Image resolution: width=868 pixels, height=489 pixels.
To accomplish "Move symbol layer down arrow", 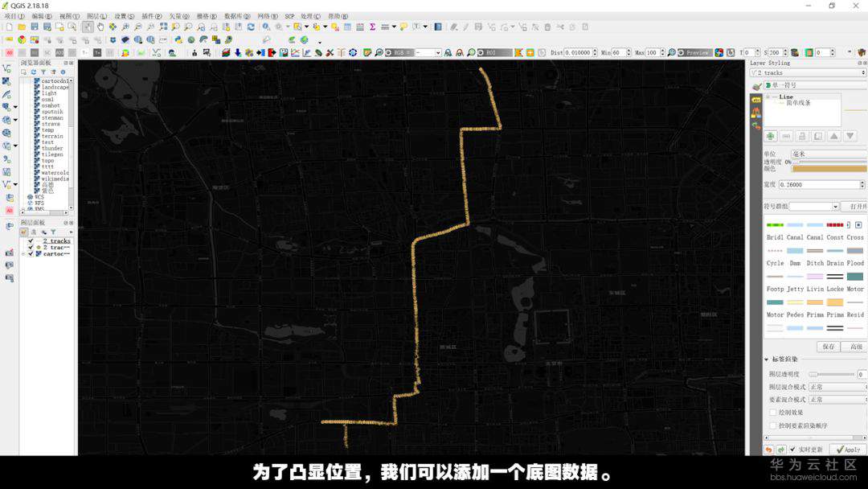I will [x=850, y=136].
